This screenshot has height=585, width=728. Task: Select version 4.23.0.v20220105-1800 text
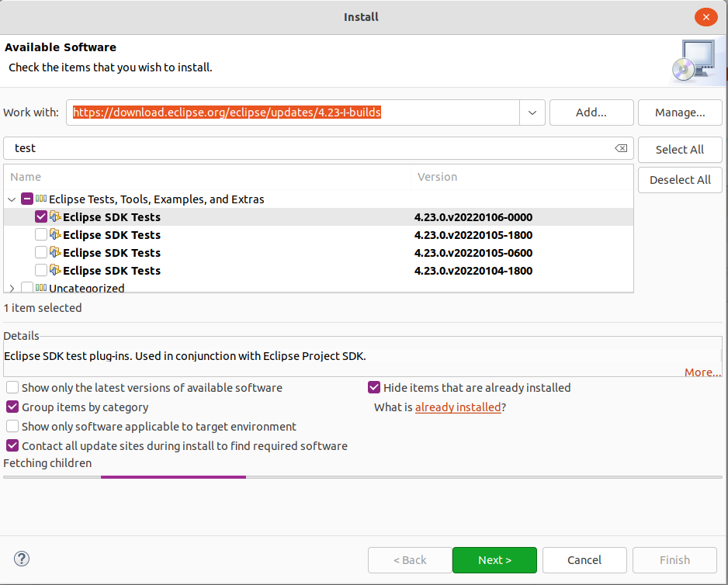click(x=473, y=235)
